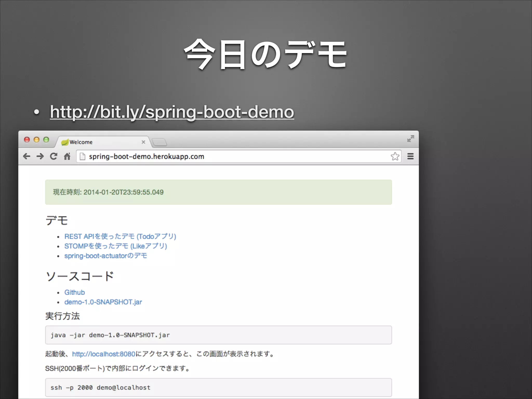Click the browser back arrow
532x399 pixels.
point(27,156)
